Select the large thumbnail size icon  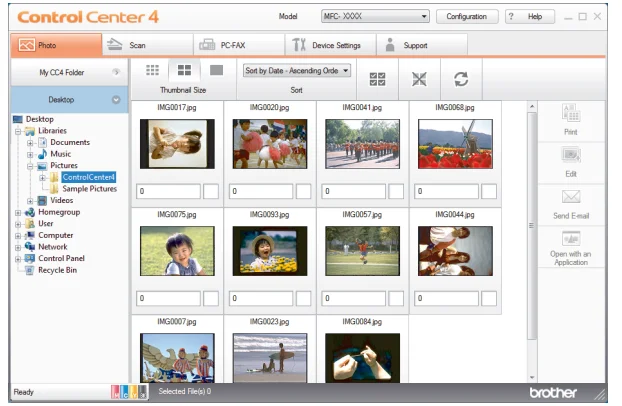click(x=216, y=70)
